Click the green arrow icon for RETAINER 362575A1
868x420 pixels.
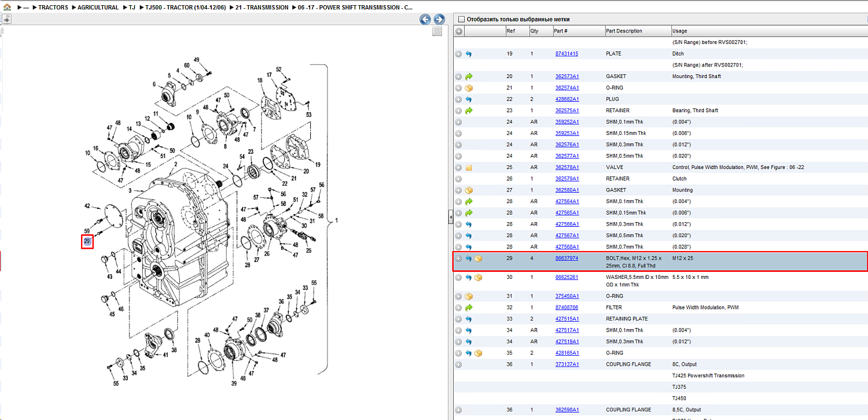click(x=469, y=110)
